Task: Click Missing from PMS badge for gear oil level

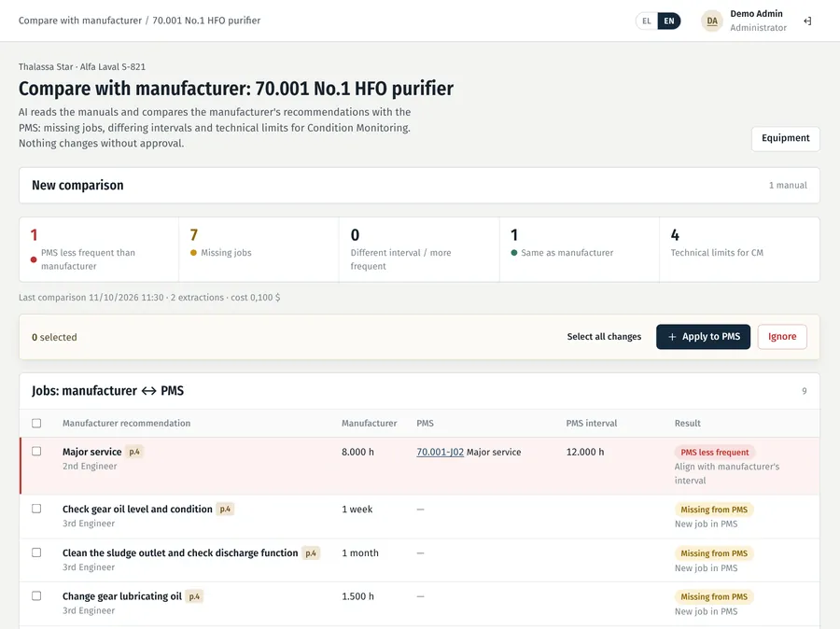Action: point(714,510)
